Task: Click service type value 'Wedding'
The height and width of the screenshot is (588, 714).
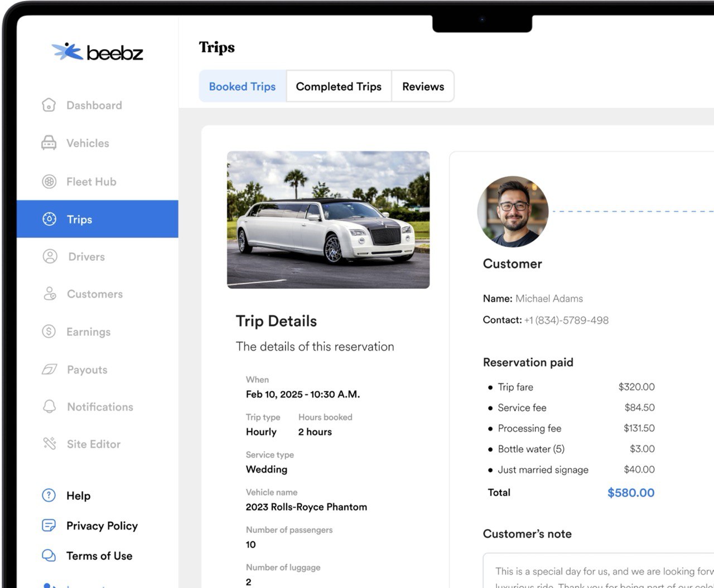Action: (x=267, y=469)
